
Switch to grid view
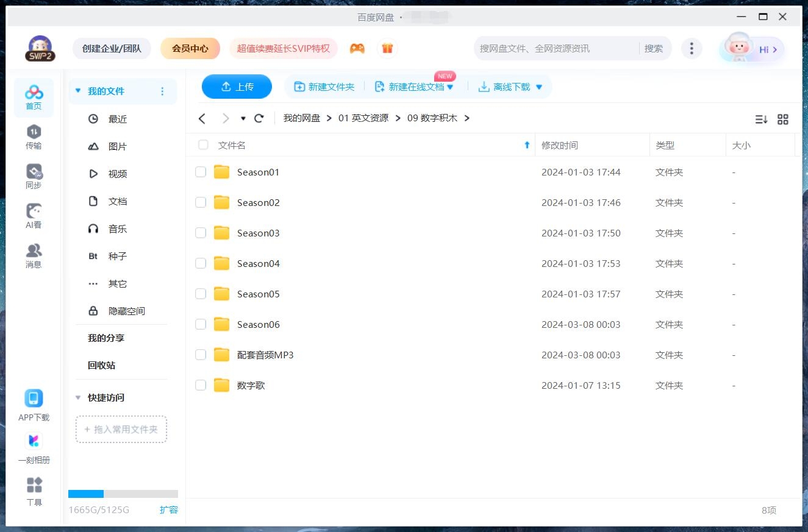783,119
